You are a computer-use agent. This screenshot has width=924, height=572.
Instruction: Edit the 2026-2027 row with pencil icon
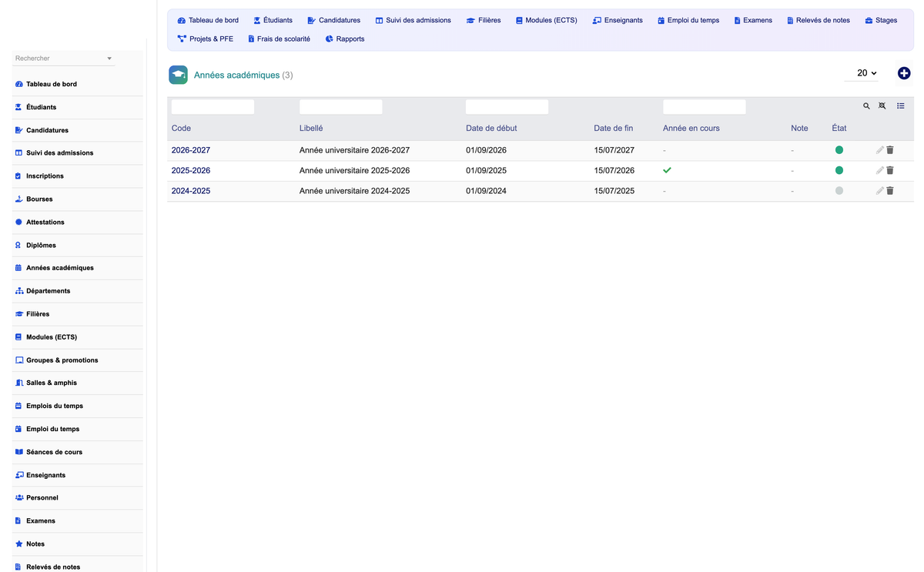tap(880, 150)
